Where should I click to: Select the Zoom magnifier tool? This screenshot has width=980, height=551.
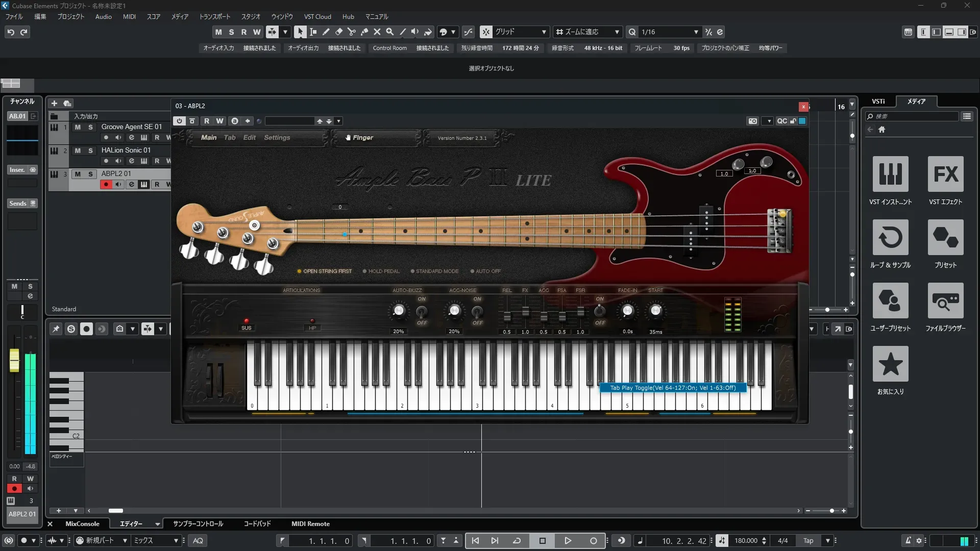tap(390, 32)
